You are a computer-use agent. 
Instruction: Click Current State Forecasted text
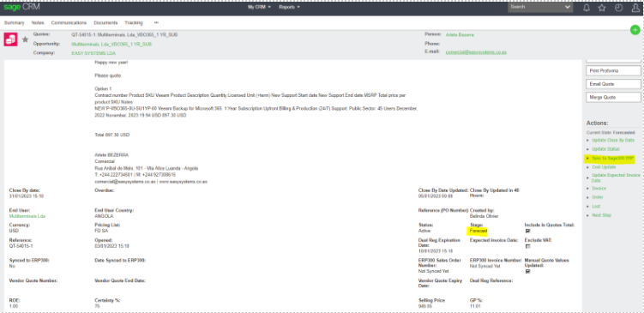pos(611,133)
